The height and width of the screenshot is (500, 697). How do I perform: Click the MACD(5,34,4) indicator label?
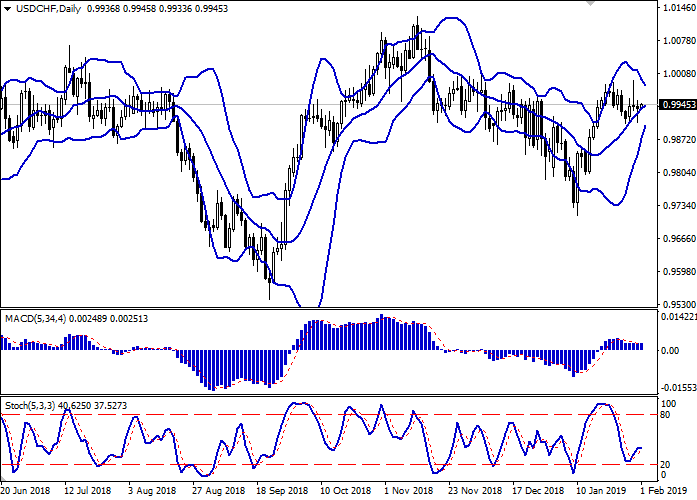pos(35,319)
